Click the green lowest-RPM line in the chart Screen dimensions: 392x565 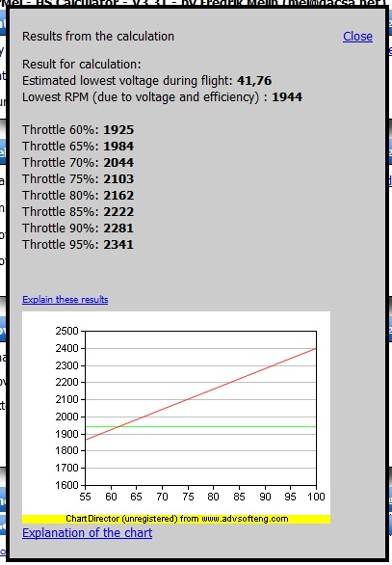(201, 426)
